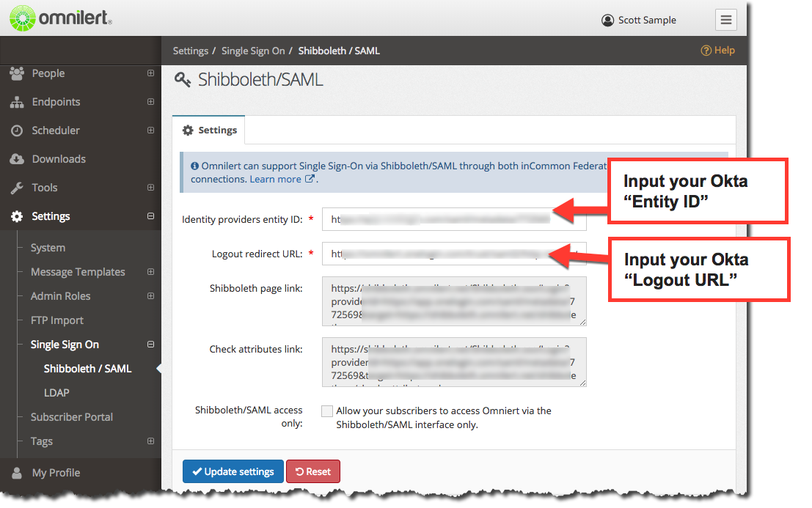The image size is (812, 508).
Task: Open the hamburger menu button
Action: 726,20
